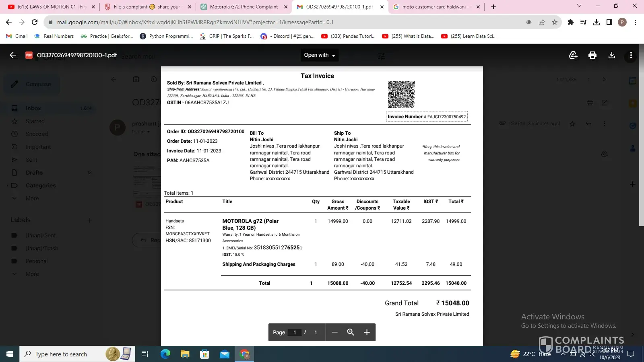Add the PDF to Google Drive
The image size is (644, 362).
[x=573, y=55]
